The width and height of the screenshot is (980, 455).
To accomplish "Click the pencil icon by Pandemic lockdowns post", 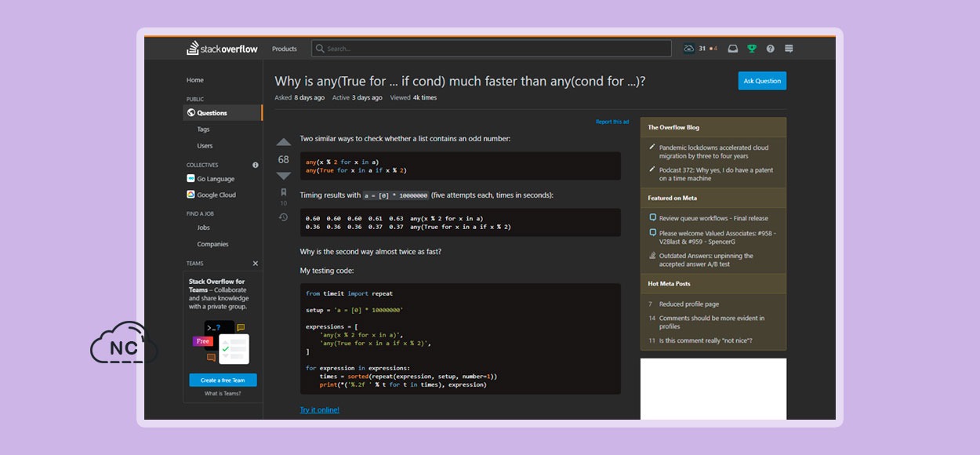I will pyautogui.click(x=652, y=147).
